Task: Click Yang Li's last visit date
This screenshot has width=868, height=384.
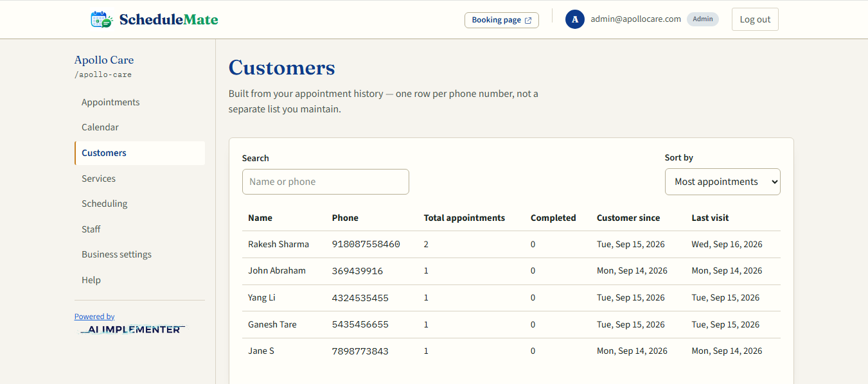Action: pyautogui.click(x=726, y=297)
